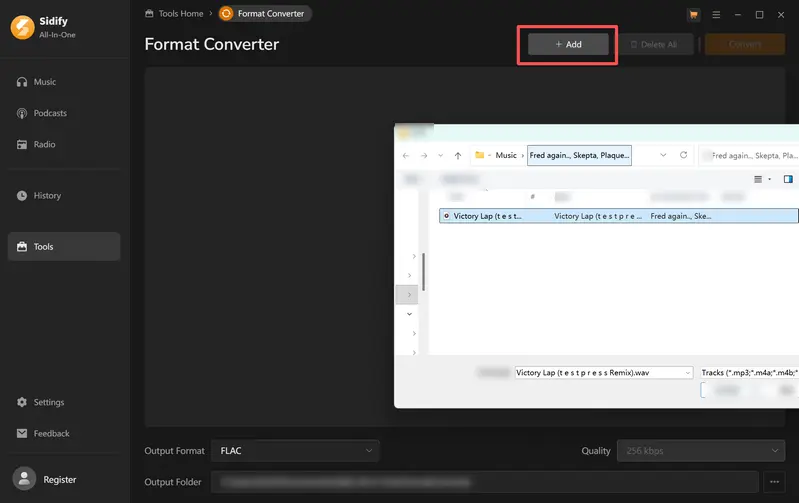Click the folder icon in address bar
Image resolution: width=799 pixels, height=503 pixels.
click(480, 155)
